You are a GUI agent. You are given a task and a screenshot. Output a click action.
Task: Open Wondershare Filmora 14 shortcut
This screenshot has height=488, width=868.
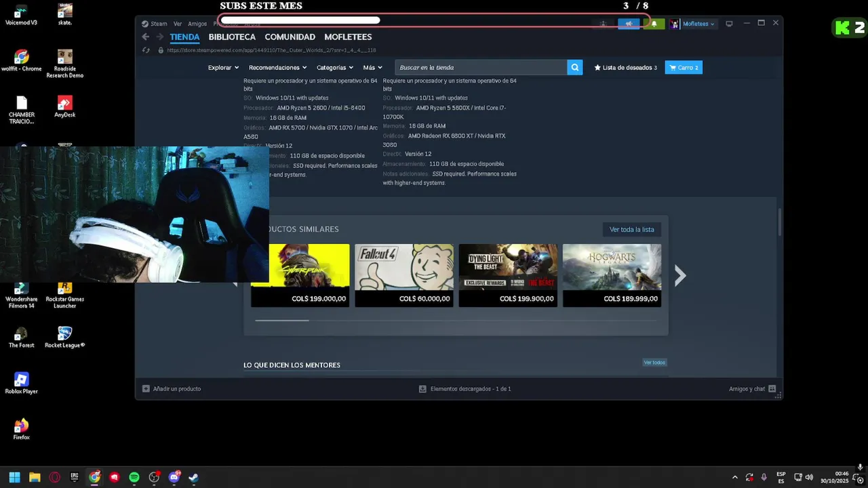[x=21, y=297]
